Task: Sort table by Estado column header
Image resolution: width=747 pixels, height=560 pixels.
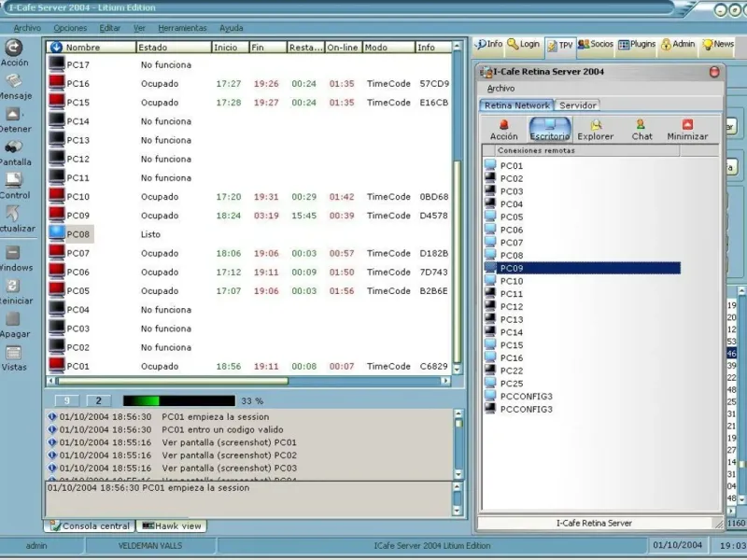Action: (174, 48)
